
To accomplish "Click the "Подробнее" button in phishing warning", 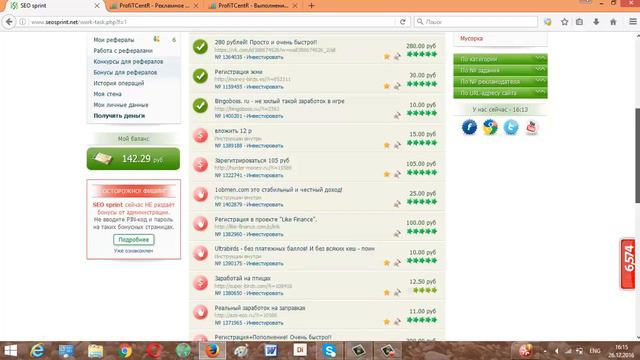I will [134, 240].
